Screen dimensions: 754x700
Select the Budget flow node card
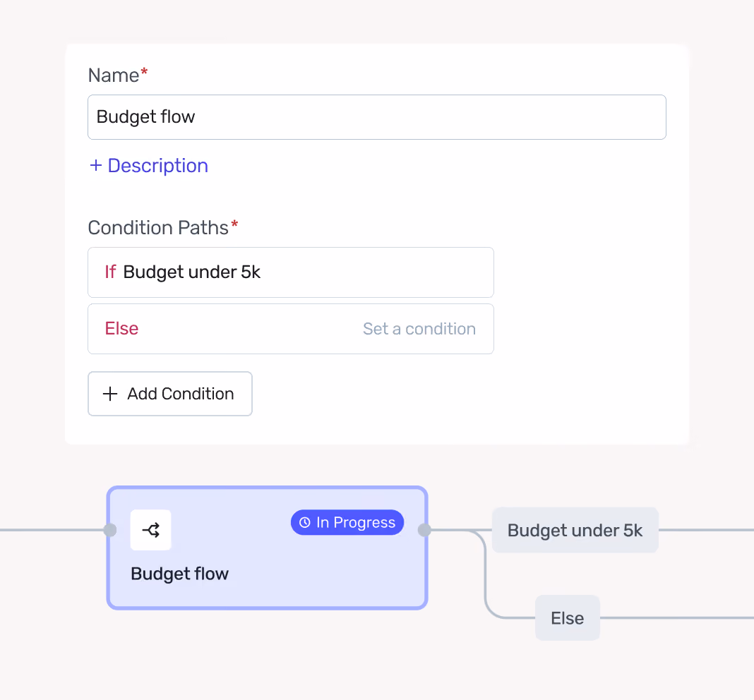(x=268, y=548)
